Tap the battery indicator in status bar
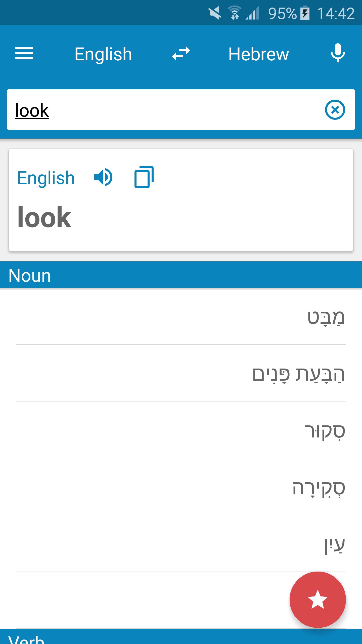This screenshot has width=362, height=644. 305,13
